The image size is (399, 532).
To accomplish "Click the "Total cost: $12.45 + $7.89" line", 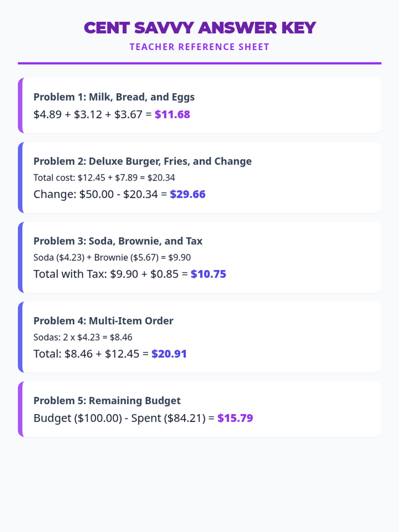I will coord(104,178).
